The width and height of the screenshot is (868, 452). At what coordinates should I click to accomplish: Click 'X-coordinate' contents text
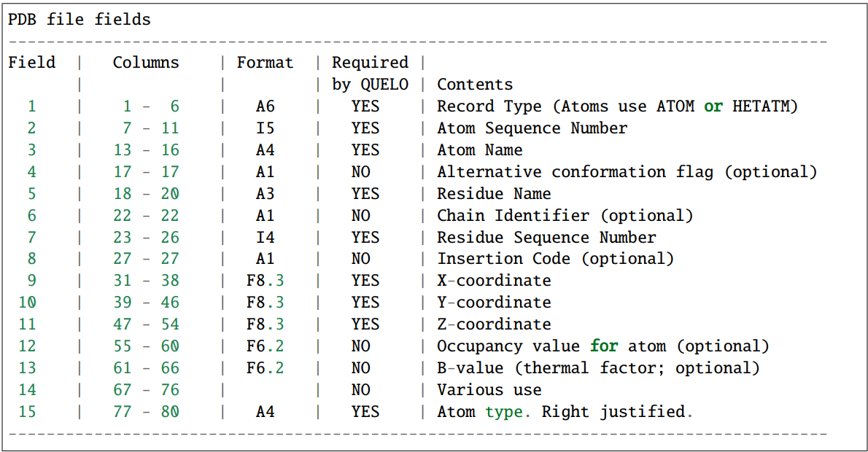tap(494, 281)
